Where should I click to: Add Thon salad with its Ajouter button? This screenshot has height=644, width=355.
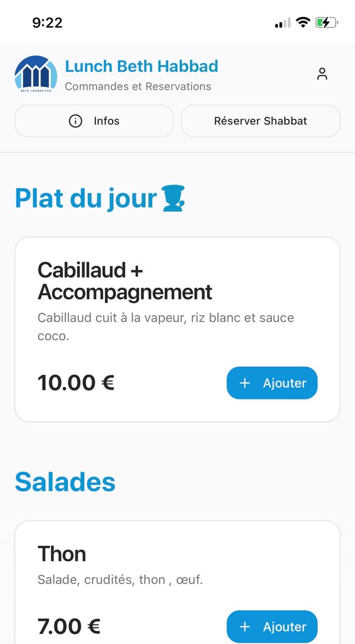tap(272, 627)
